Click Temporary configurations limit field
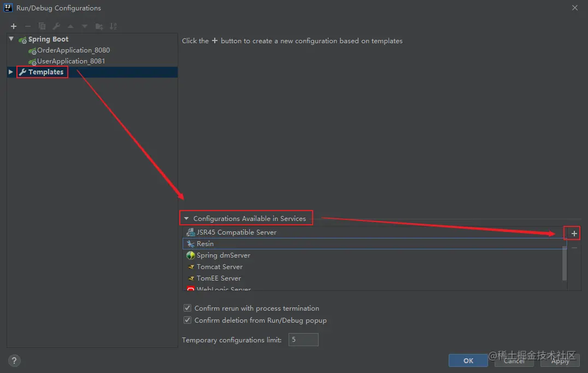 coord(303,340)
